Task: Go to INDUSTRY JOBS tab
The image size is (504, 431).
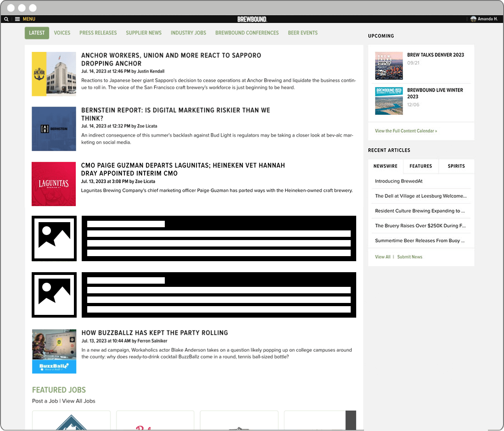Action: pyautogui.click(x=188, y=33)
